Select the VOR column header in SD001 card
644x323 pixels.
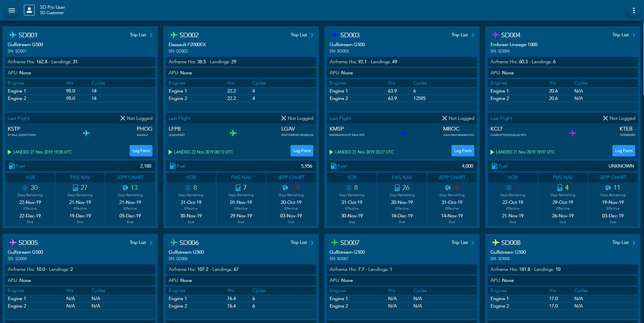[x=30, y=177]
